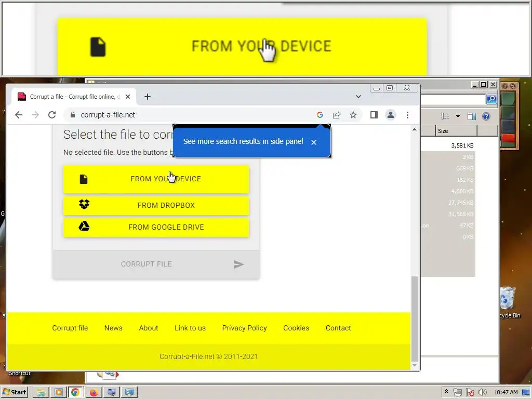532x399 pixels.
Task: Click scrollbar down arrow in Chrome
Action: 414,365
